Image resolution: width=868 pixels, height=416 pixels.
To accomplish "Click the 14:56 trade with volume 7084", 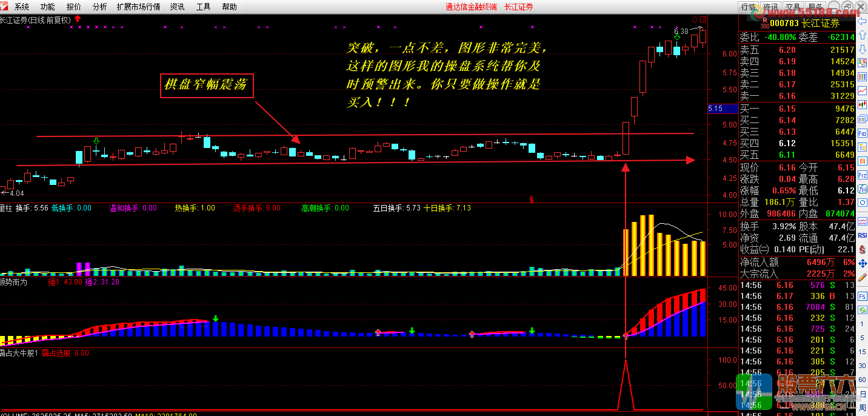I will [797, 307].
